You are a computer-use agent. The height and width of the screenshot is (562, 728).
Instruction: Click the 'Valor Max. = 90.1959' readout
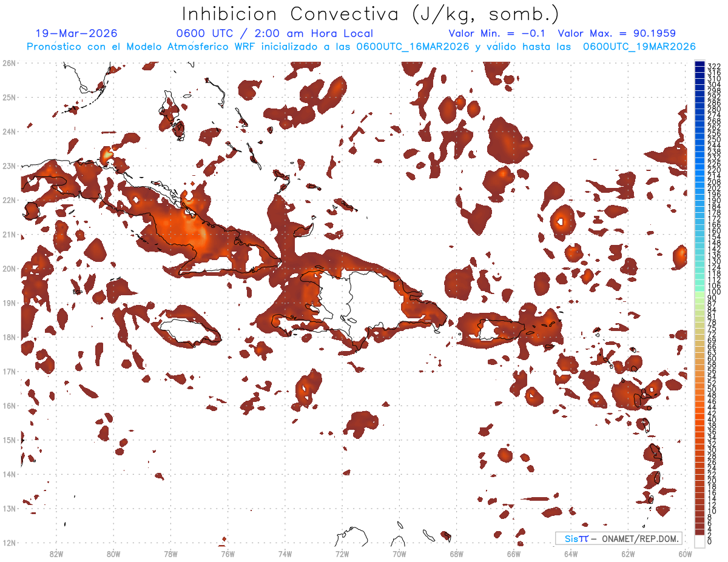(616, 33)
